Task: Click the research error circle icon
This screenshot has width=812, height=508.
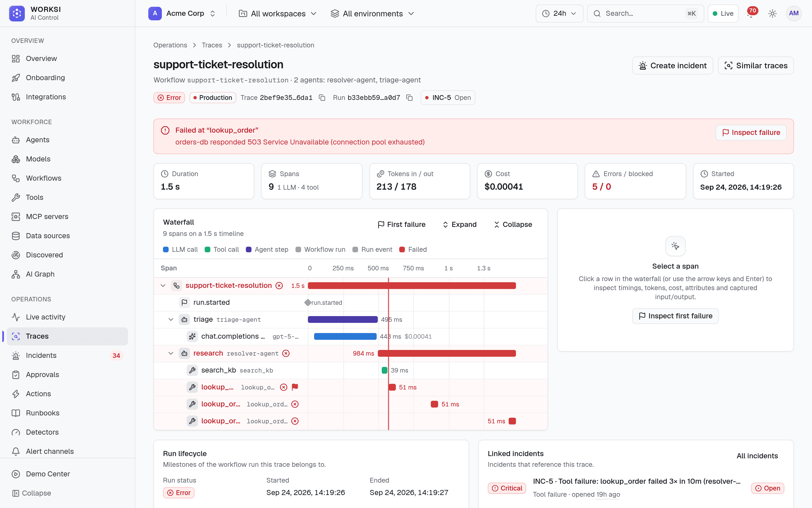Action: [286, 353]
